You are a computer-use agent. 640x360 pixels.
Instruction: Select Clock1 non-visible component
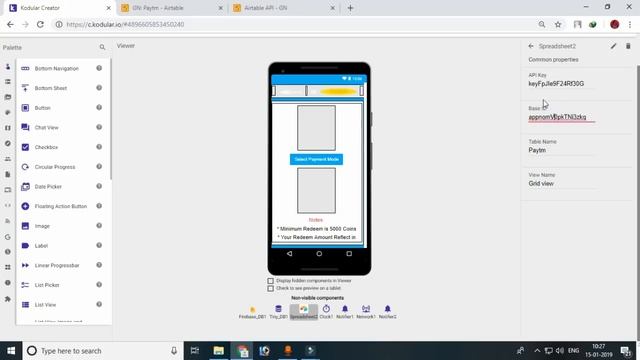click(x=326, y=312)
